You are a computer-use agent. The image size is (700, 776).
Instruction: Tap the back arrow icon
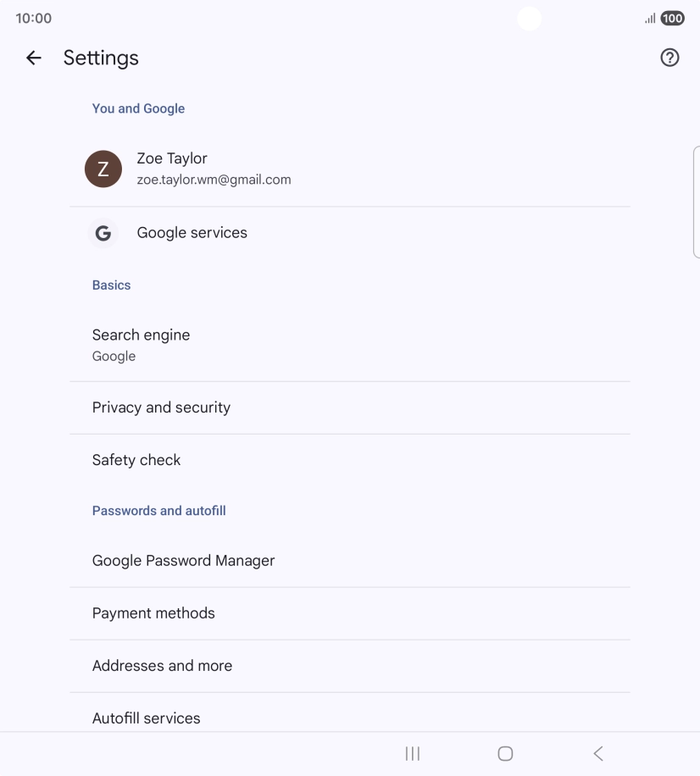[34, 58]
